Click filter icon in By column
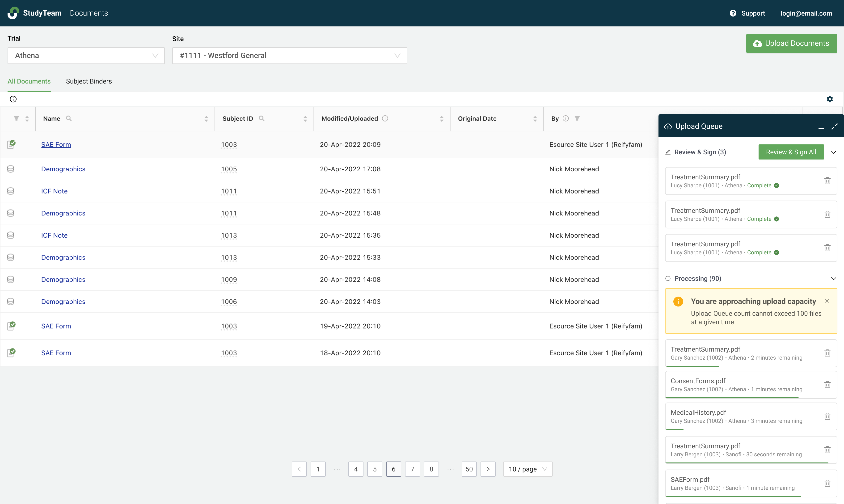Screen dimensions: 844x504 tap(577, 118)
